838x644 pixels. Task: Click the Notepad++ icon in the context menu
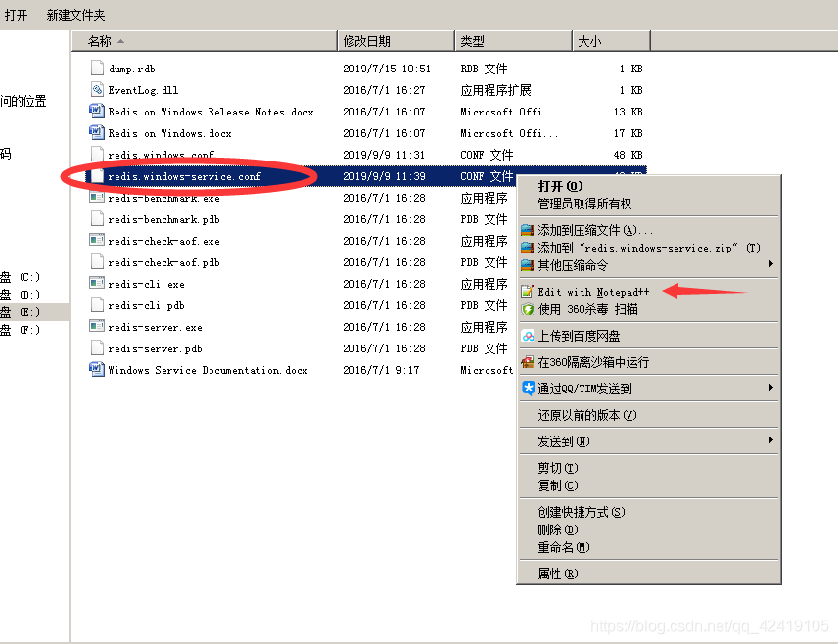528,292
